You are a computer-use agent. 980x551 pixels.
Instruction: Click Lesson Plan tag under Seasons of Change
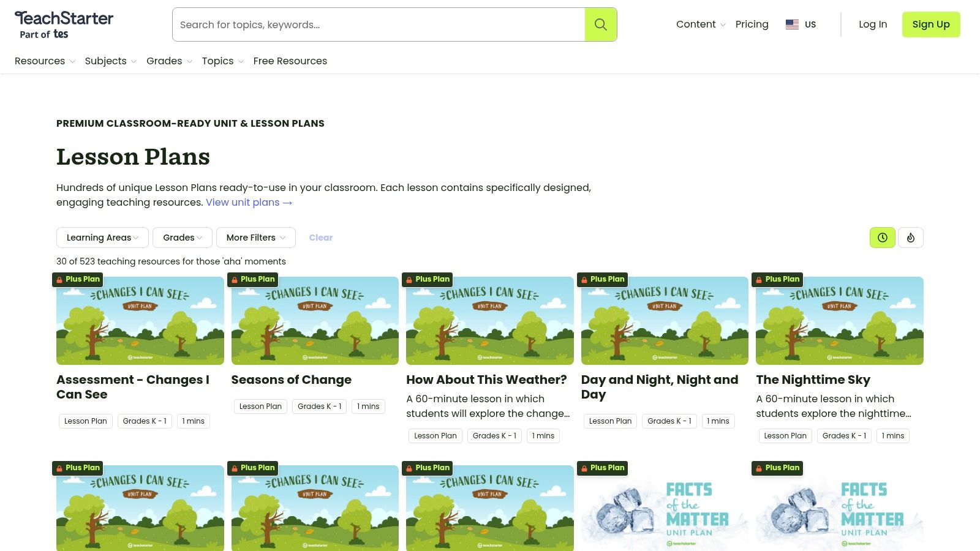pos(260,407)
